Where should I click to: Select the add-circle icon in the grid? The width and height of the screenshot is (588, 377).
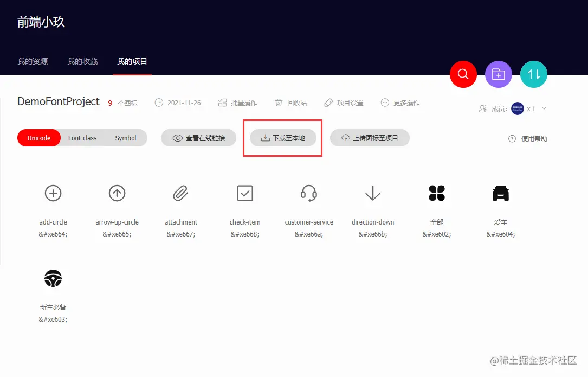point(53,193)
